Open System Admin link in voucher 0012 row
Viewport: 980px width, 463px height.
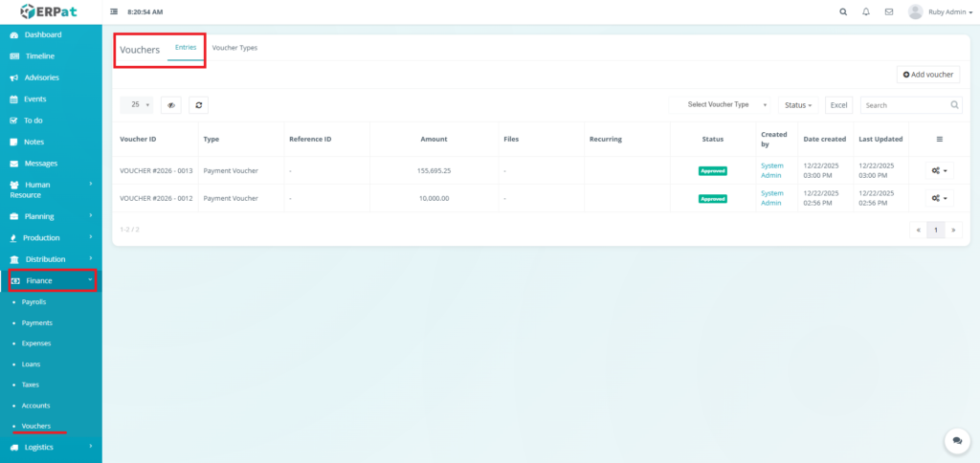tap(772, 198)
